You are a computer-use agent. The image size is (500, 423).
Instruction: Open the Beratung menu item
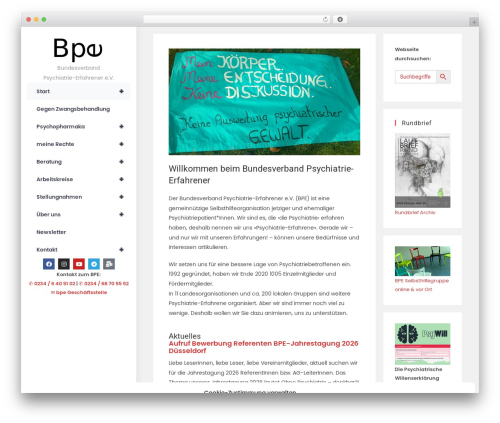(x=49, y=162)
